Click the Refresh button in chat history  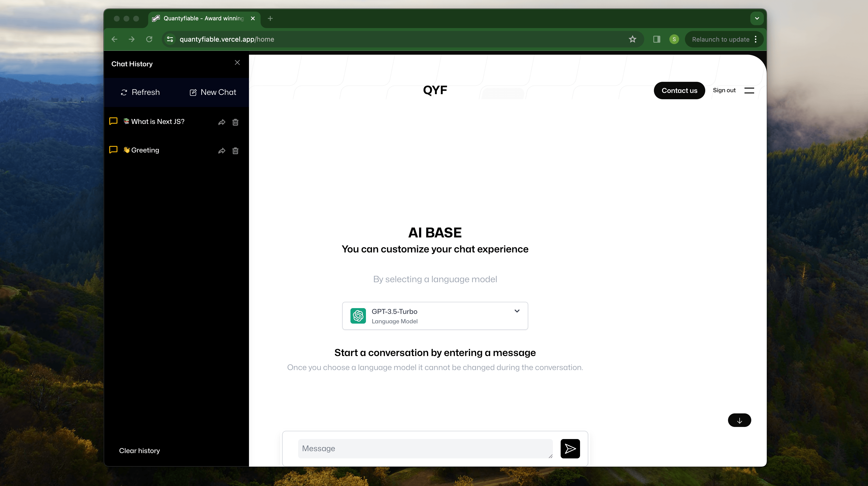(x=140, y=92)
